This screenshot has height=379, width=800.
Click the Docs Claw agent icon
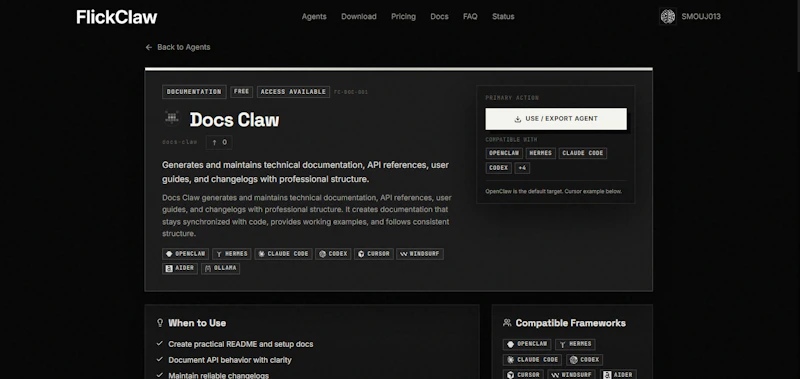[172, 118]
